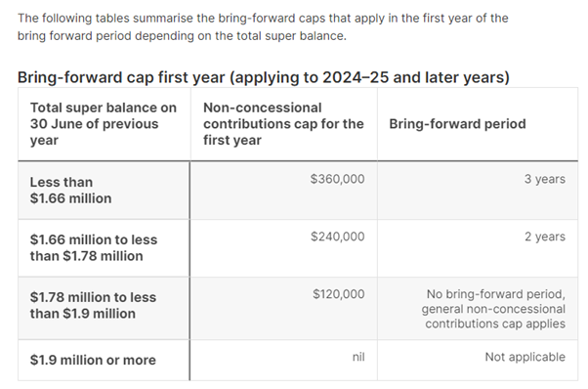The image size is (588, 389).
Task: Click the '2024–25 and later years' heading text
Action: (415, 77)
